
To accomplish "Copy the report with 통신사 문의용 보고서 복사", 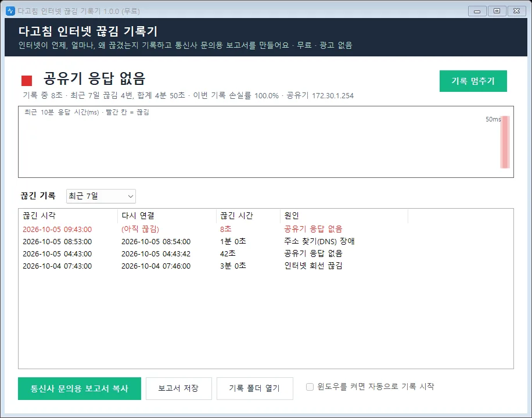I will click(x=80, y=388).
